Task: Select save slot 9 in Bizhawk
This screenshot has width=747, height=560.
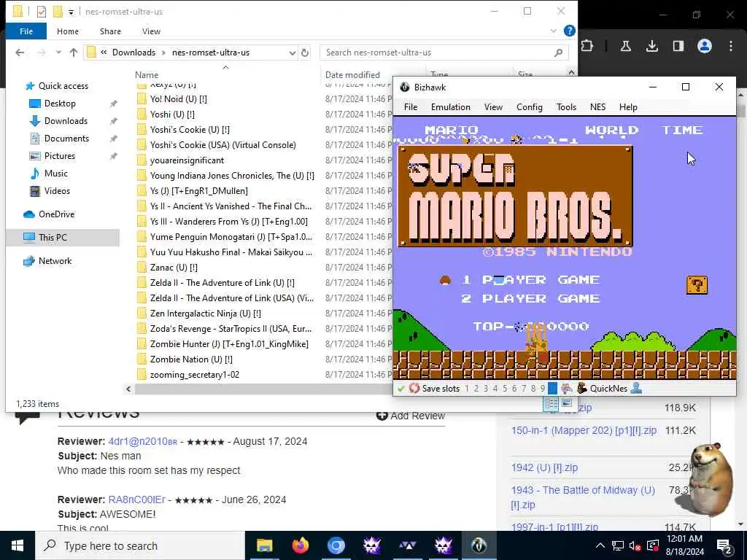Action: [543, 389]
